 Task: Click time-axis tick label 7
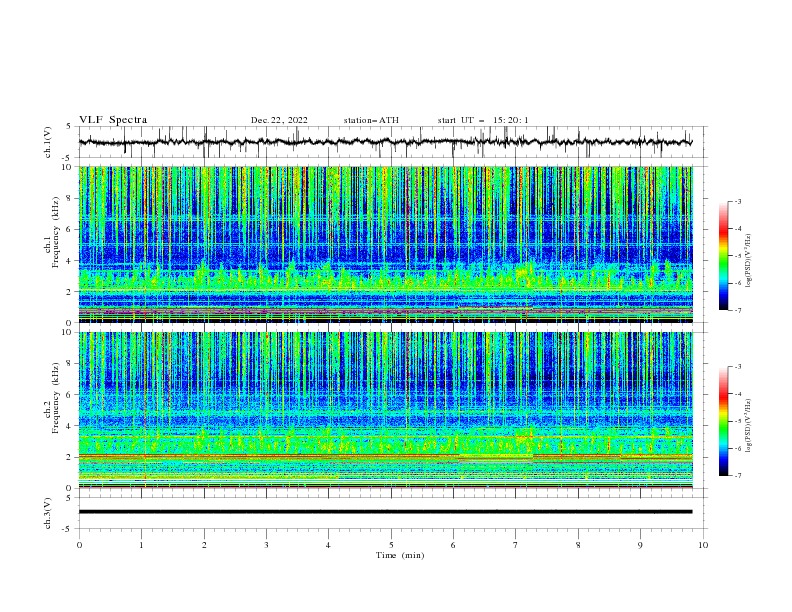[515, 545]
